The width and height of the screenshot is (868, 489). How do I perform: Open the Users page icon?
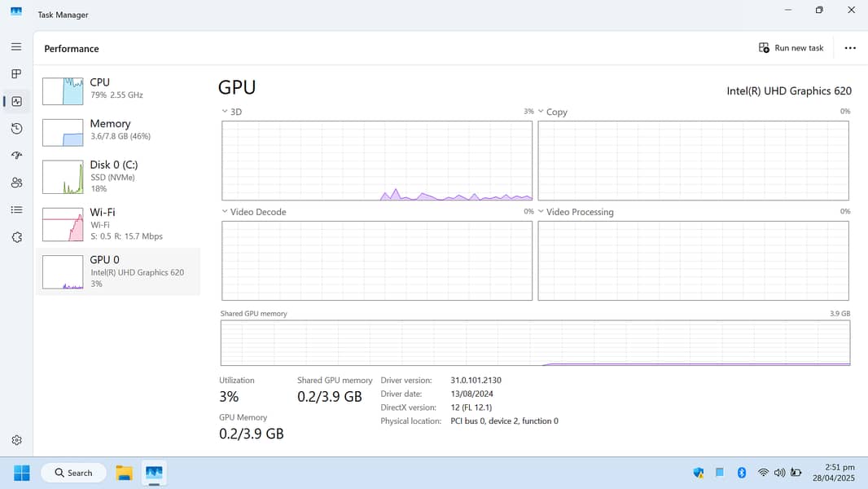pyautogui.click(x=16, y=183)
